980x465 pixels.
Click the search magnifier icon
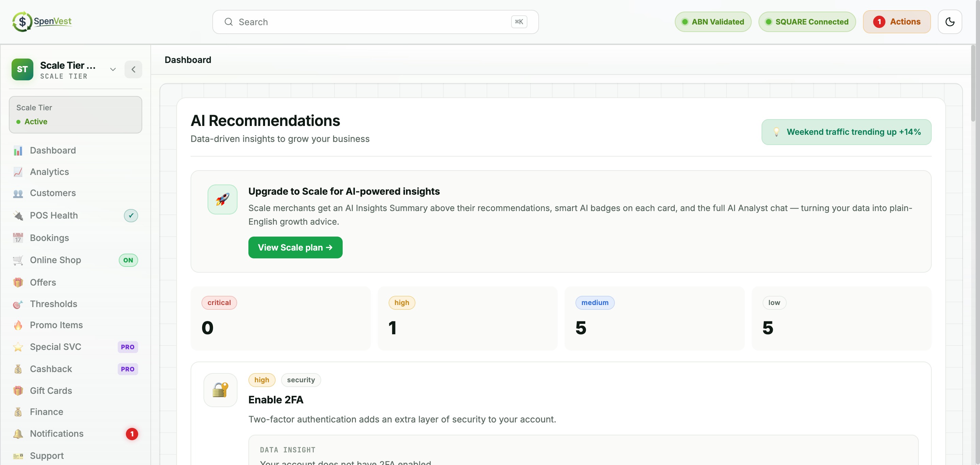[x=228, y=22]
